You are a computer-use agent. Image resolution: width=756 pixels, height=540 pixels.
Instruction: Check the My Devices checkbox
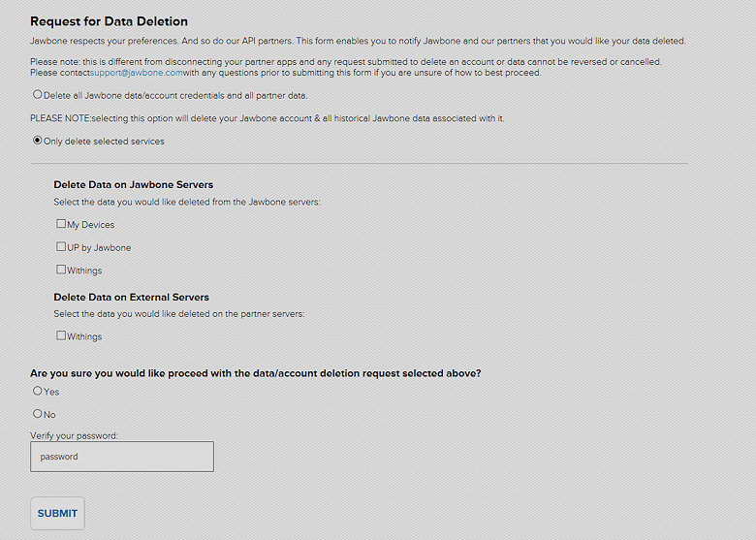click(61, 224)
